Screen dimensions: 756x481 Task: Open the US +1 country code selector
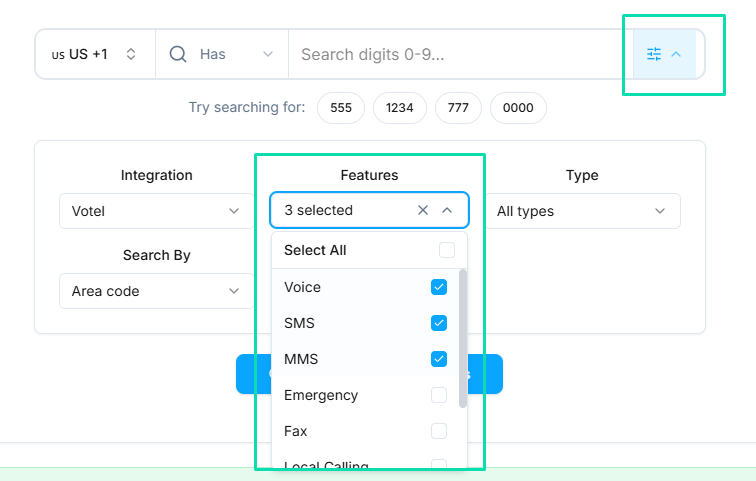(95, 54)
